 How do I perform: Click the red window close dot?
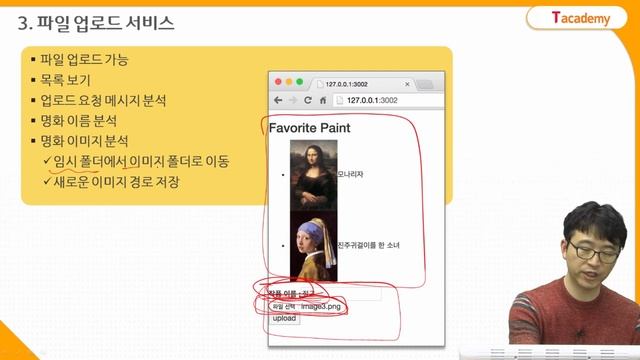[x=278, y=82]
